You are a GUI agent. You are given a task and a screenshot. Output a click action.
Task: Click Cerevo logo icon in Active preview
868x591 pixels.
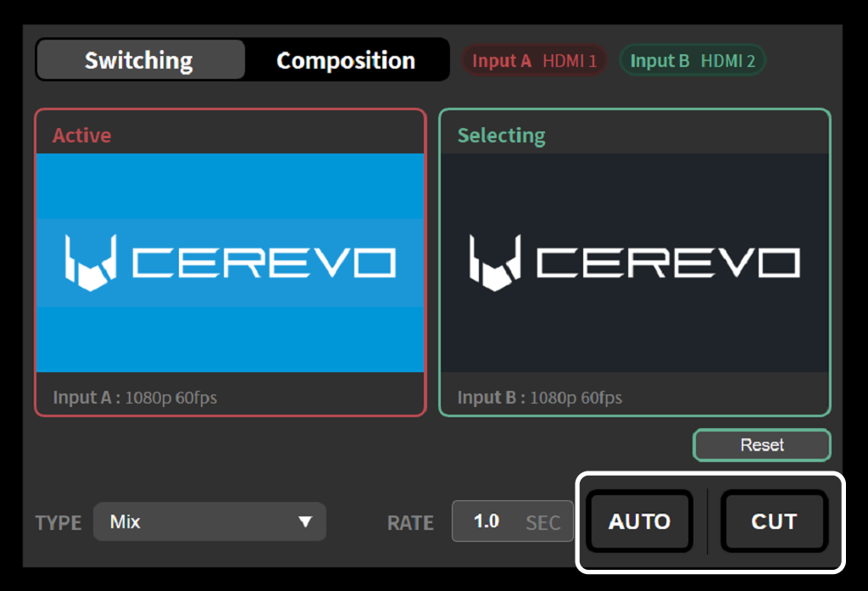point(89,260)
